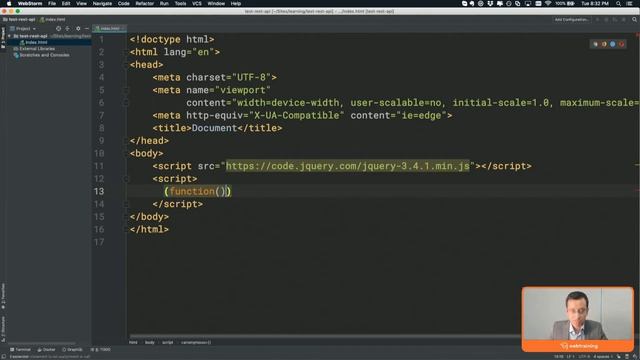
Task: Open the Navigate menu
Action: (x=102, y=3)
